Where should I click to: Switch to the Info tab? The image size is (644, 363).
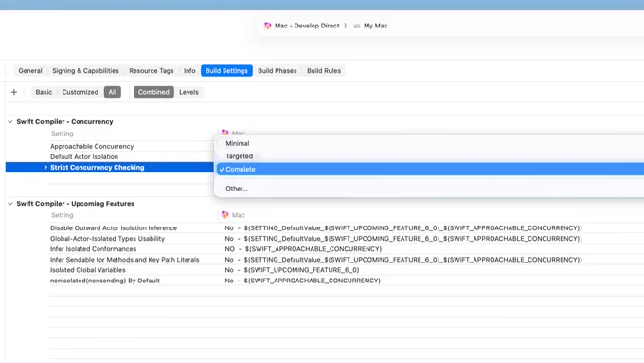tap(189, 71)
